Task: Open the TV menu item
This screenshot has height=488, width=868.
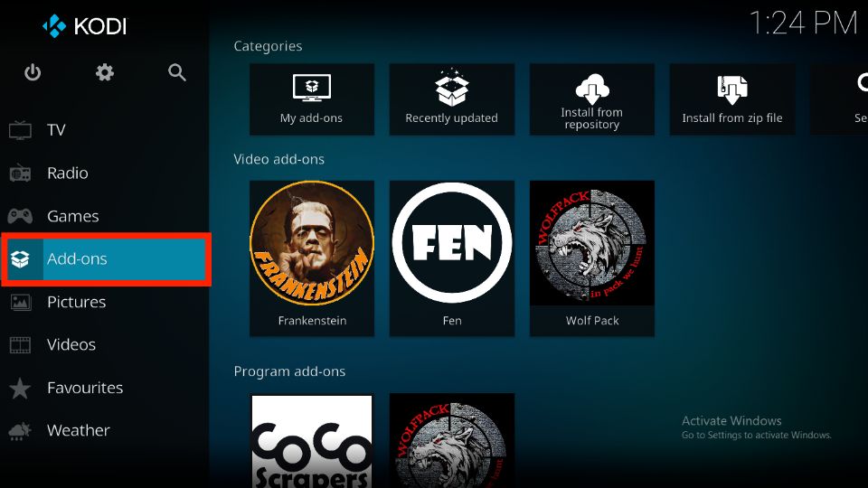Action: [x=56, y=130]
